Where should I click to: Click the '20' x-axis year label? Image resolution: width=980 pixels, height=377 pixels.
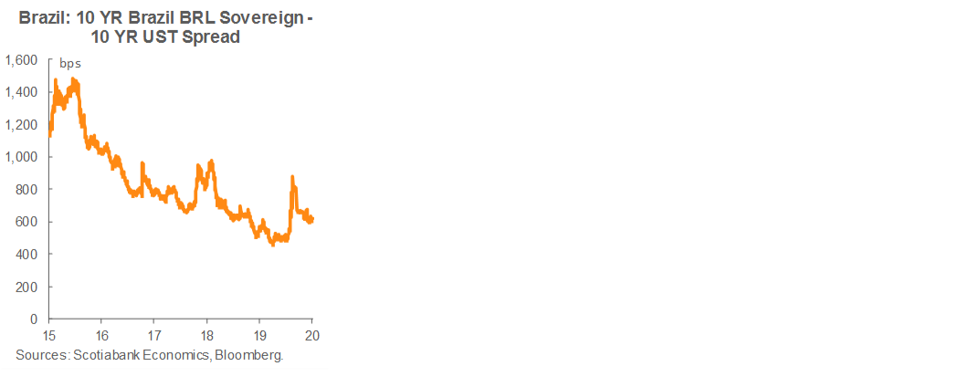click(311, 335)
